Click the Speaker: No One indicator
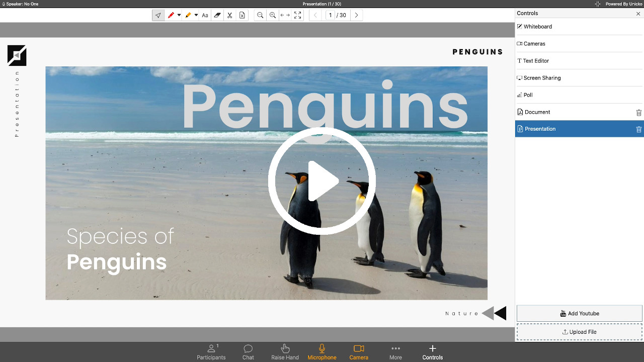 coord(20,4)
